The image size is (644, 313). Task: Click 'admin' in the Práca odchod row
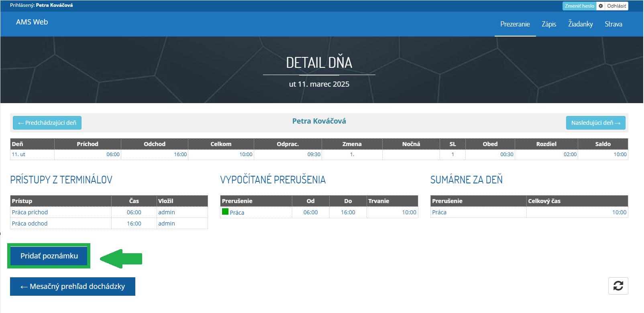(x=167, y=224)
